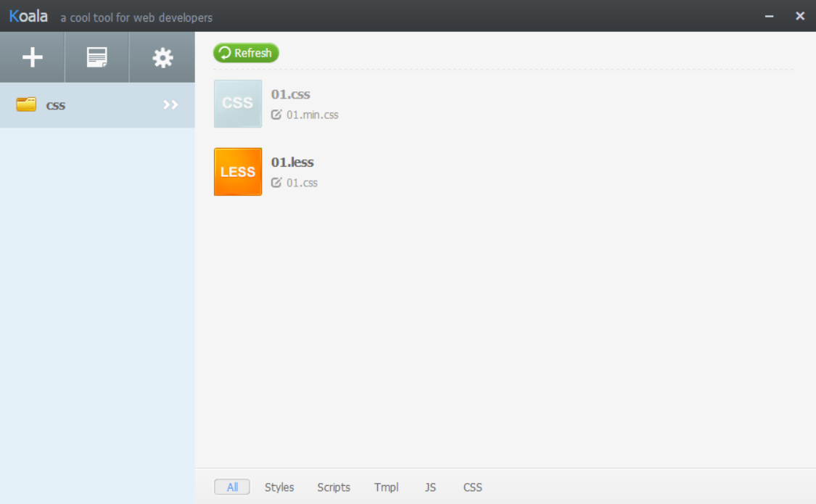Click the 01.css output path under 01.less

(x=302, y=183)
